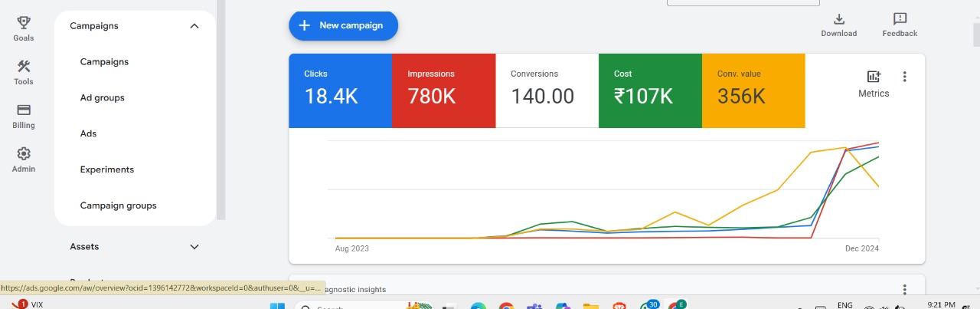980x309 pixels.
Task: Select Ads in the sidebar
Action: pos(89,133)
